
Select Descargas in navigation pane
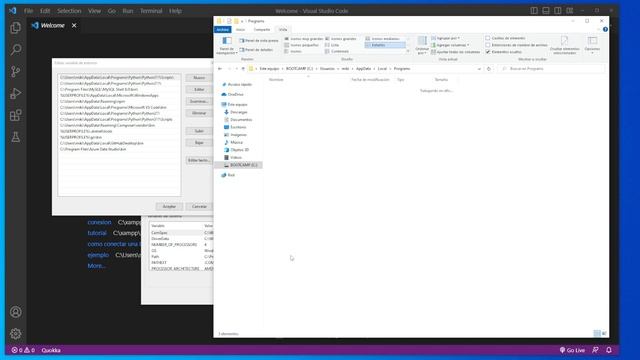(x=236, y=112)
